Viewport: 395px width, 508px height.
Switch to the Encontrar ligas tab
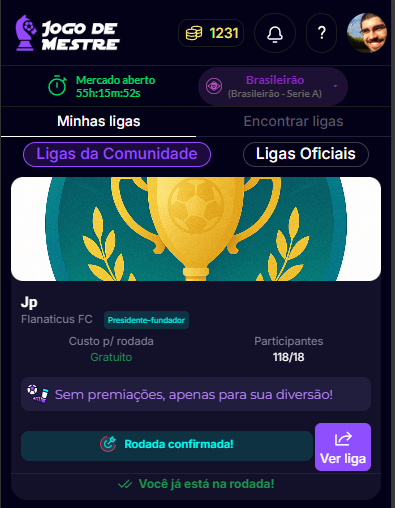pos(293,121)
